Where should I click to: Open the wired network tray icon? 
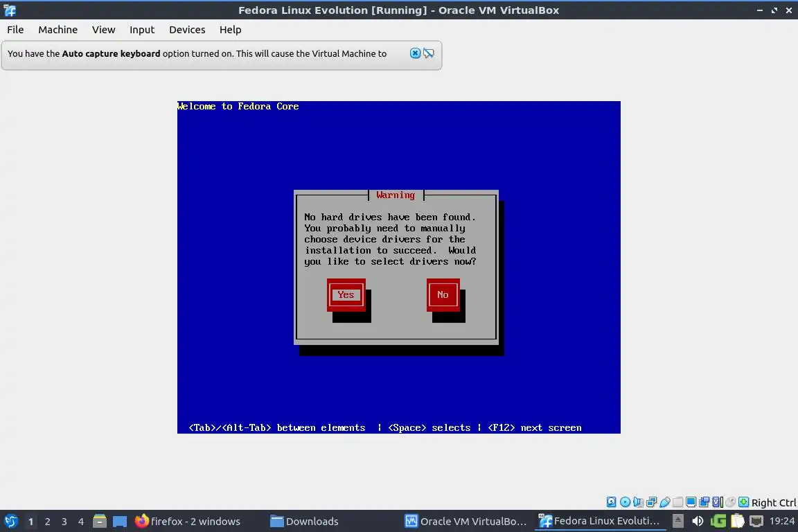pyautogui.click(x=756, y=522)
